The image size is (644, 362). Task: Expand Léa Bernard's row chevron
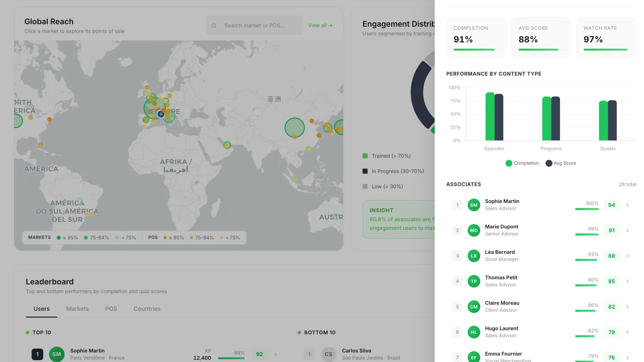coord(627,256)
